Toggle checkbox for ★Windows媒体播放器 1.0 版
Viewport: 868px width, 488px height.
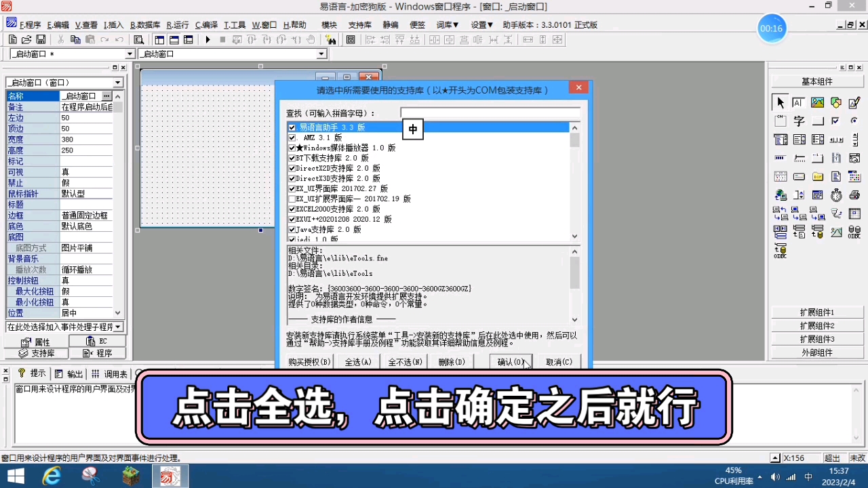[x=292, y=148]
